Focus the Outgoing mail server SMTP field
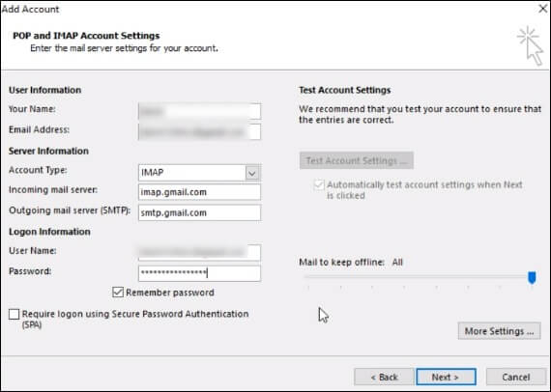This screenshot has width=551, height=392. click(x=199, y=212)
